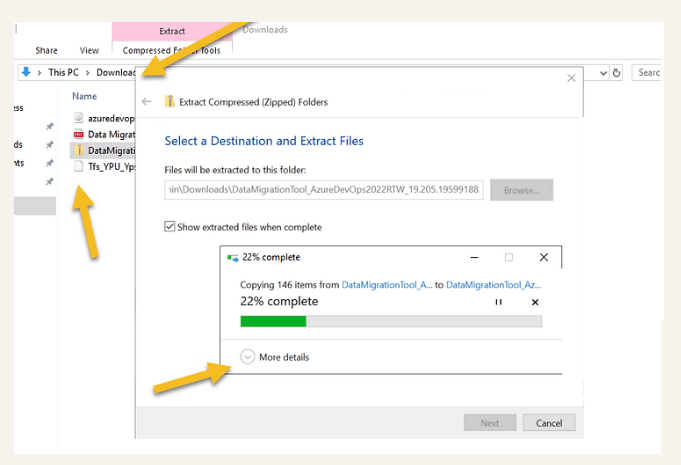Image resolution: width=681 pixels, height=465 pixels.
Task: Click the second pin icon in quick access
Action: 50,145
